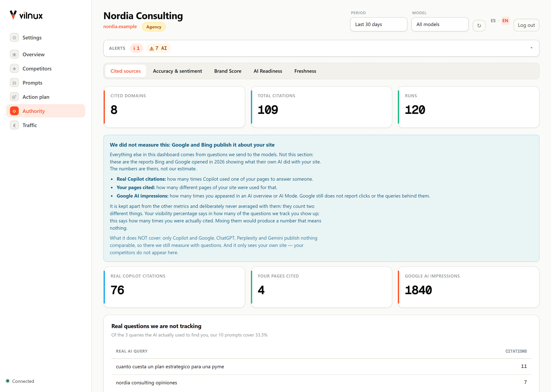This screenshot has width=551, height=392.
Task: Open the AI Readiness tab
Action: click(268, 71)
